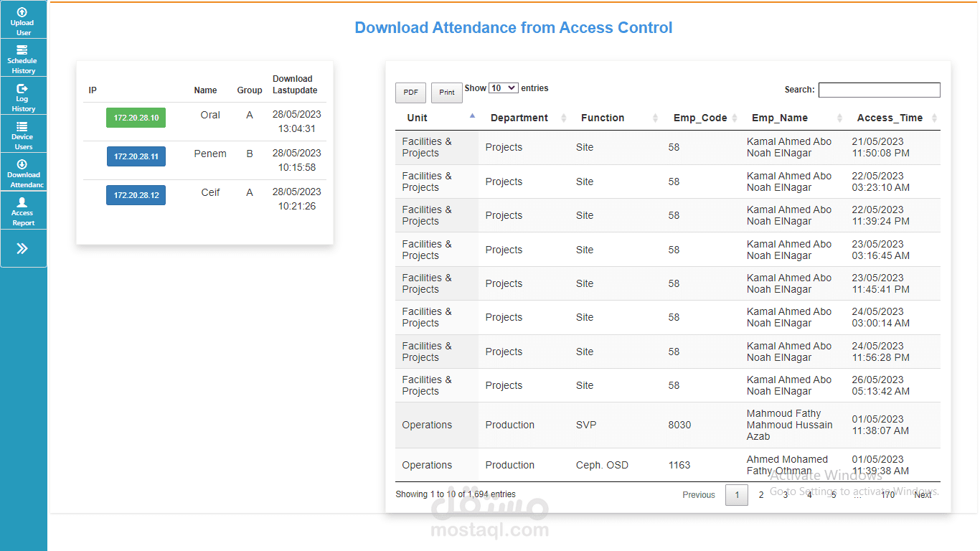Expand sorting options on the Function column

(x=655, y=118)
